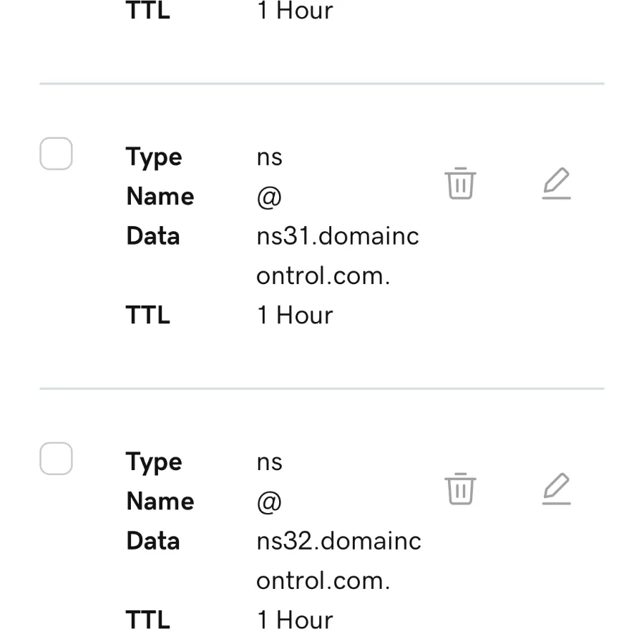Screen dimensions: 644x644
Task: Select the ns31.domaincontrol.com record checkbox
Action: click(x=56, y=154)
